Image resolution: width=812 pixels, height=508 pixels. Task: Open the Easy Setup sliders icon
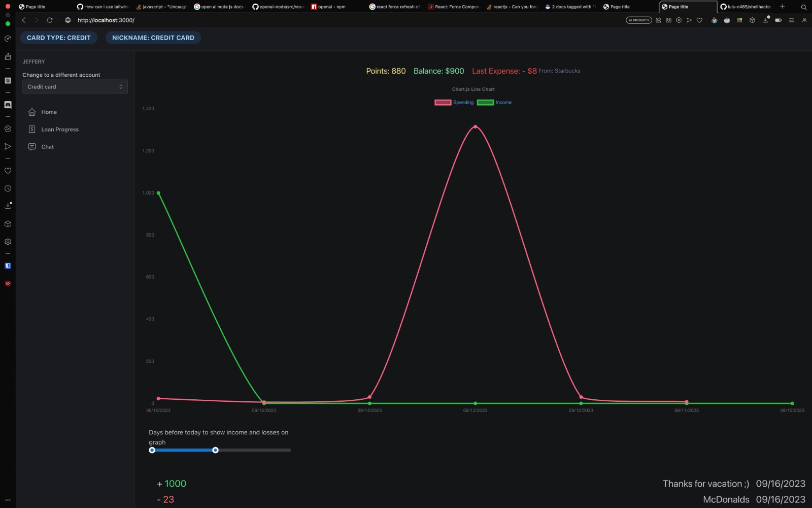[x=791, y=20]
